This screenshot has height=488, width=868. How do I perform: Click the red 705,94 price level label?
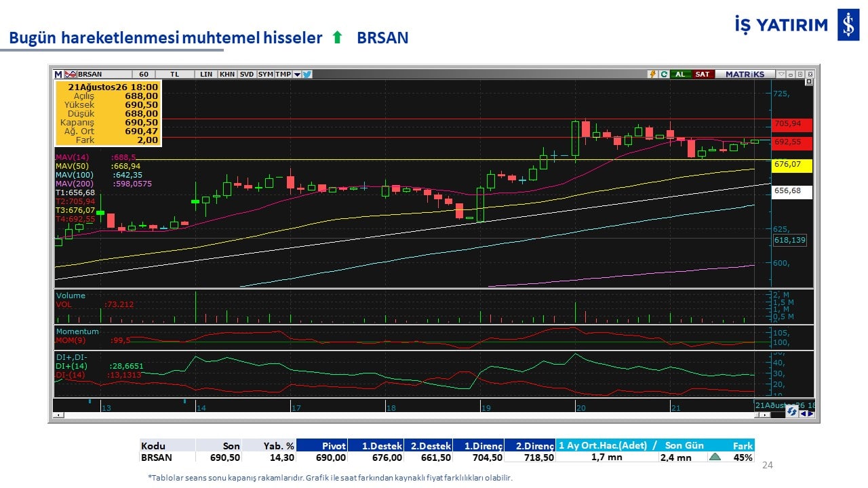pos(793,124)
